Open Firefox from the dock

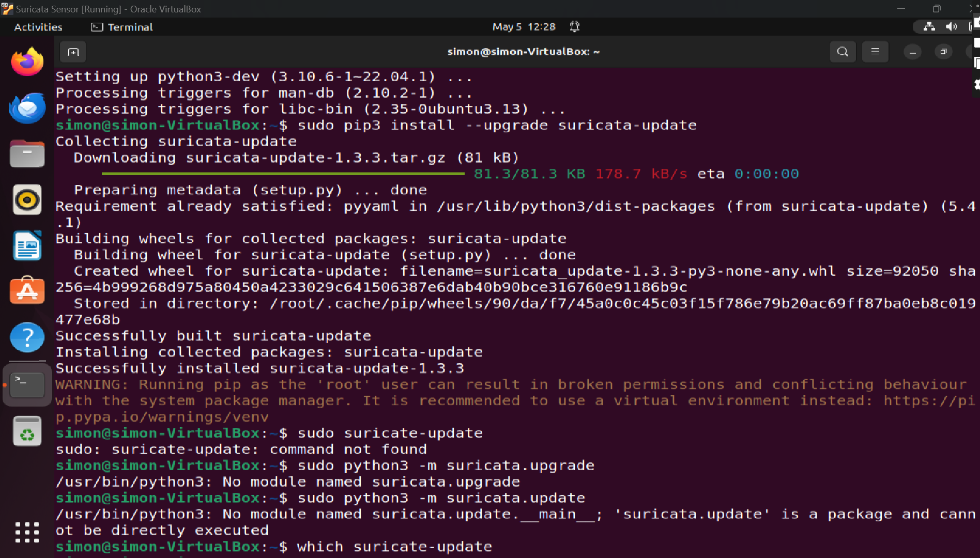(27, 62)
